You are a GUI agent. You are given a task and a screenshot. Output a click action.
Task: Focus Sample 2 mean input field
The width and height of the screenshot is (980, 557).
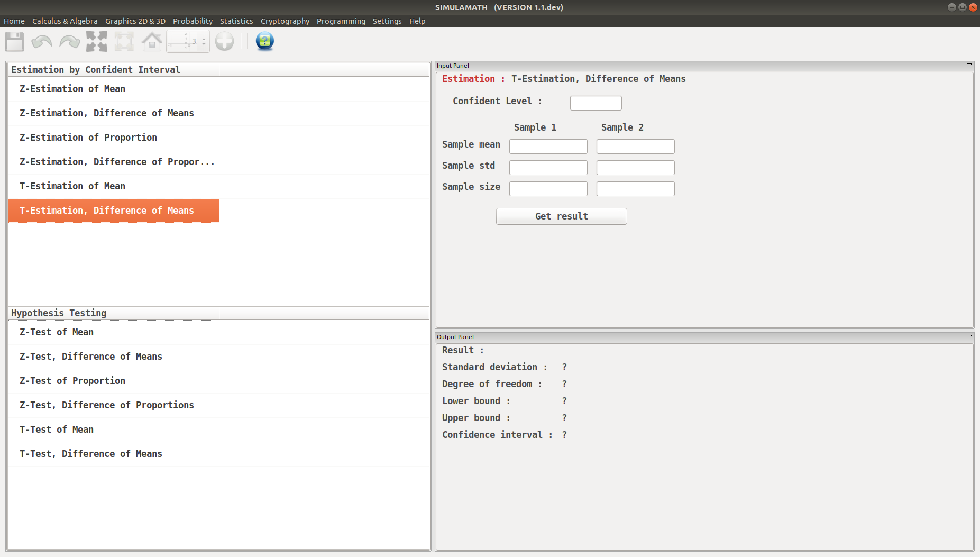coord(636,147)
